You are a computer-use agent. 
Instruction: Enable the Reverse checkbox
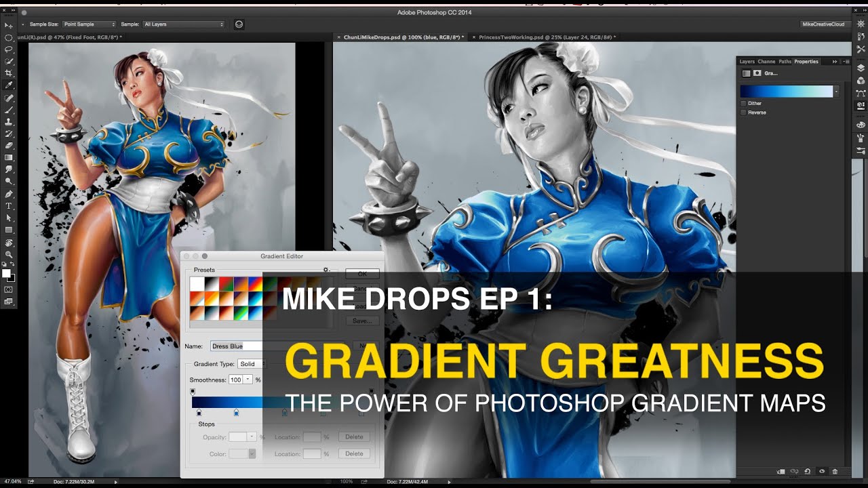pos(744,113)
